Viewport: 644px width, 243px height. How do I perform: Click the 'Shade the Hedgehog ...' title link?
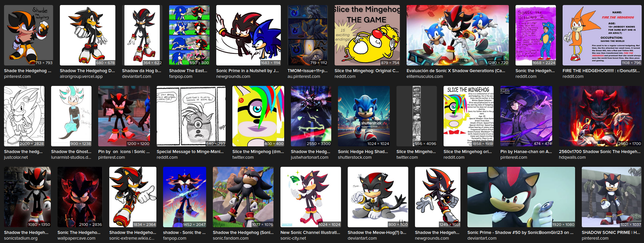point(28,71)
